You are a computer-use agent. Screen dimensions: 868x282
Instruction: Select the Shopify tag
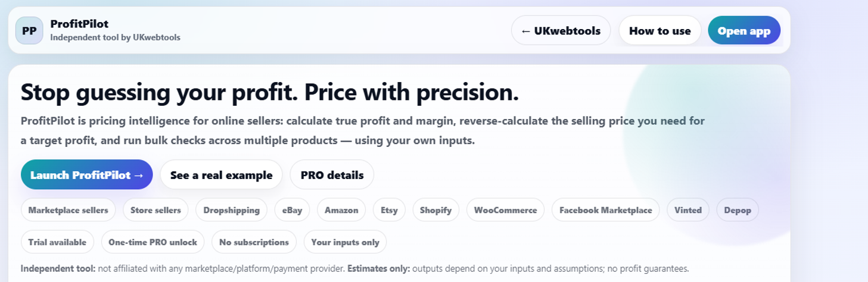pyautogui.click(x=435, y=210)
